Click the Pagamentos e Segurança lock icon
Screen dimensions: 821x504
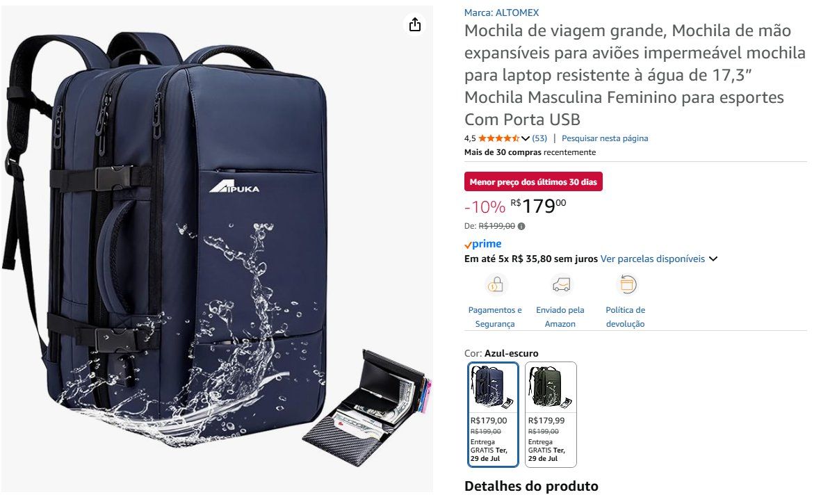click(496, 285)
